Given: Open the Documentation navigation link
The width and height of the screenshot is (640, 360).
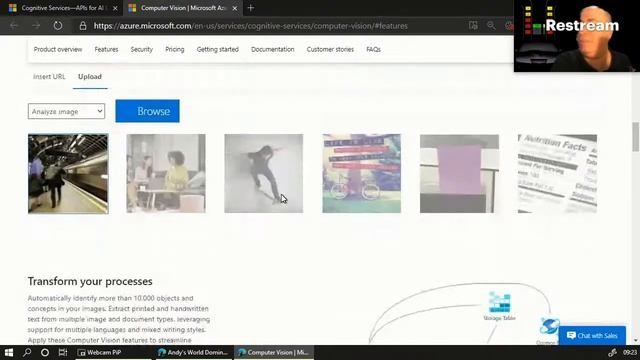Looking at the screenshot, I should [273, 49].
